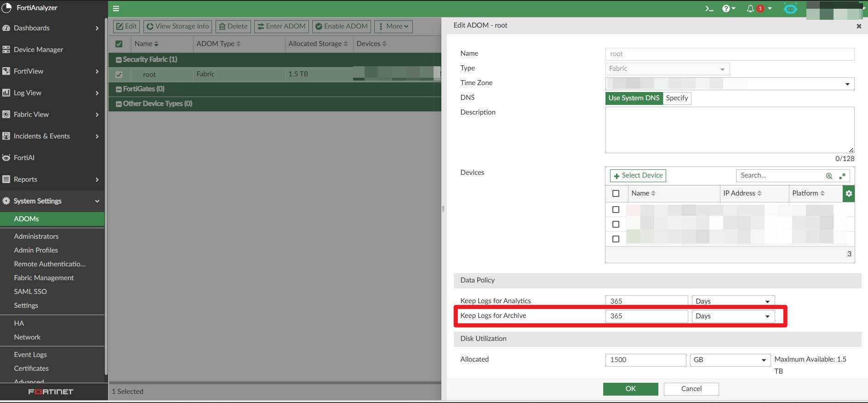Click the hamburger menu toggle icon
Screen dimensions: 868x403
[116, 8]
